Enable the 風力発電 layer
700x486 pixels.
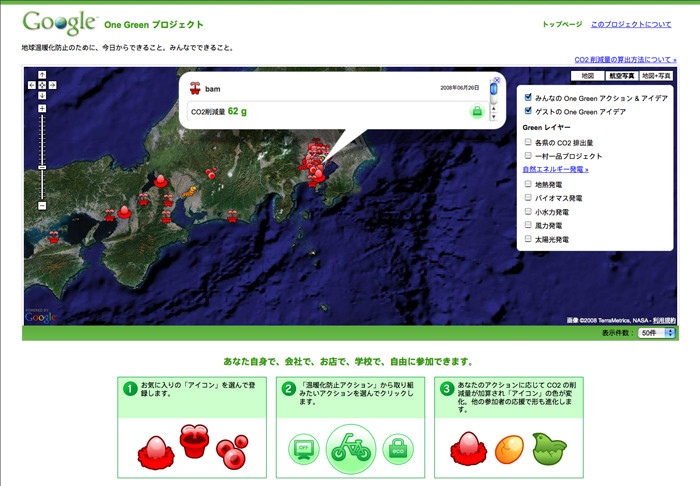pos(528,225)
